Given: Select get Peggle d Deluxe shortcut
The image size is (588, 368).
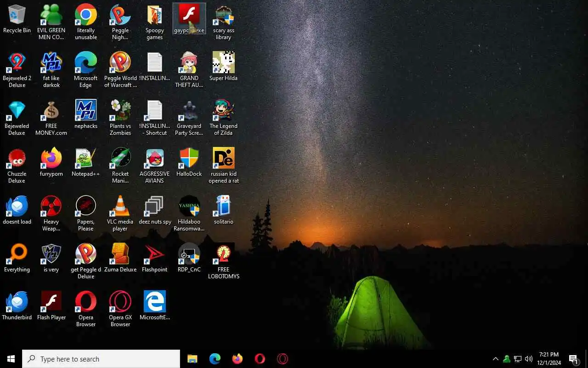Looking at the screenshot, I should pyautogui.click(x=86, y=261).
